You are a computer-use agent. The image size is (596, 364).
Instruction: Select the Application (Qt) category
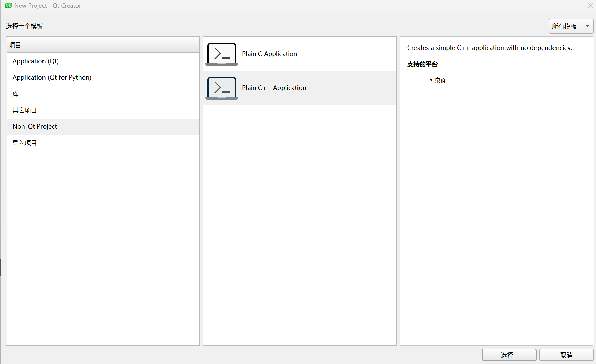(x=103, y=61)
